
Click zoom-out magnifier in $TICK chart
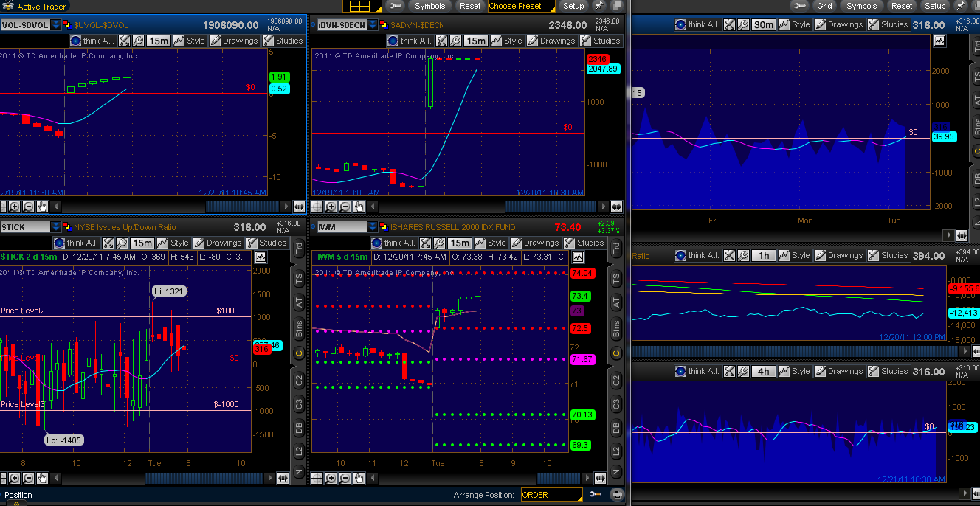point(28,478)
